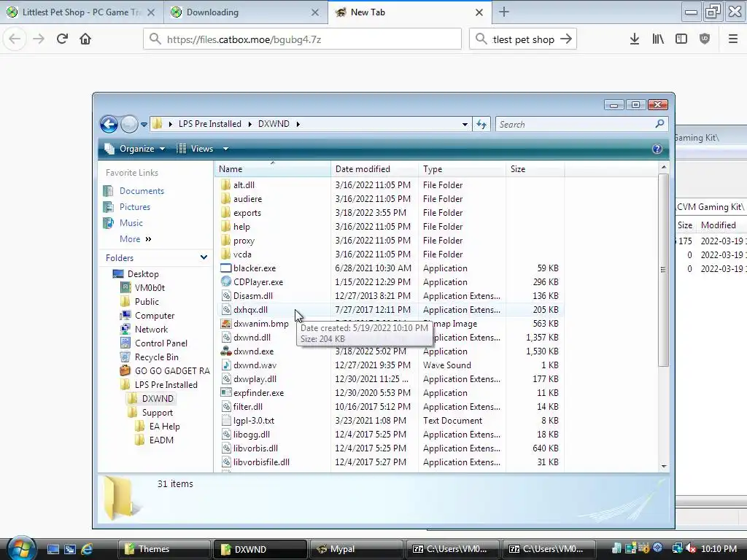The height and width of the screenshot is (560, 747).
Task: Select dxwnd.wav sound file icon
Action: point(226,365)
